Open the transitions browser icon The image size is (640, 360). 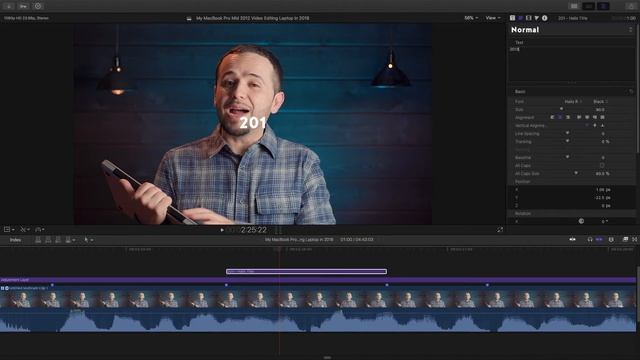pos(635,240)
